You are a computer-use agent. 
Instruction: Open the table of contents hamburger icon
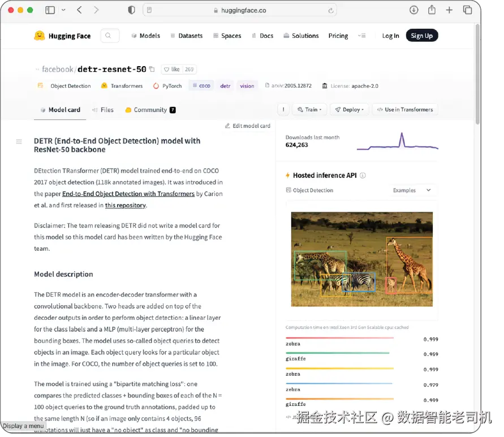(19, 142)
